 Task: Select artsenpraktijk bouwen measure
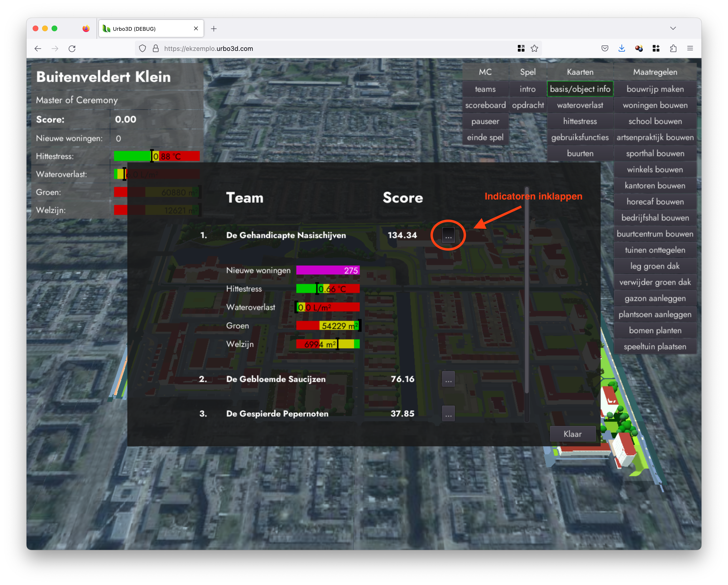[655, 137]
